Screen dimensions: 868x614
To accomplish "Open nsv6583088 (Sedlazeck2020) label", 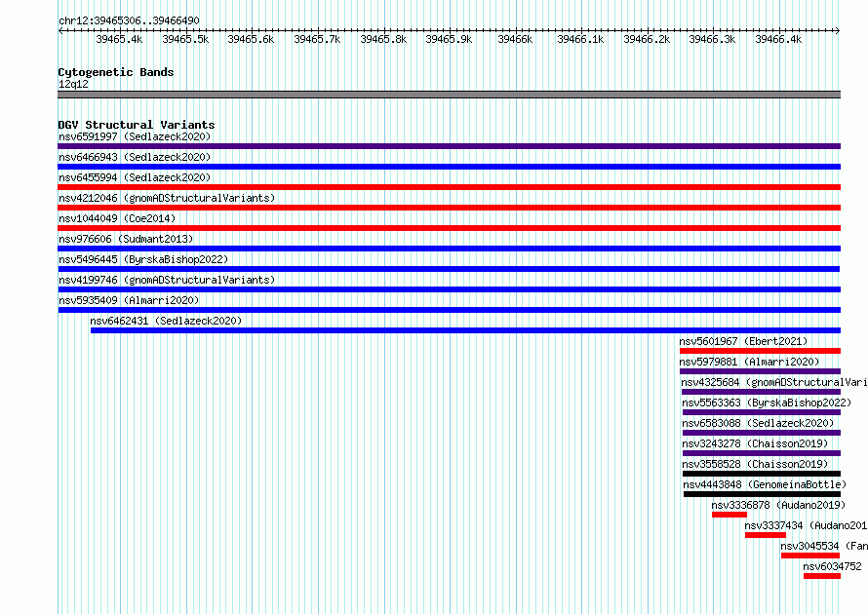I will pyautogui.click(x=758, y=423).
